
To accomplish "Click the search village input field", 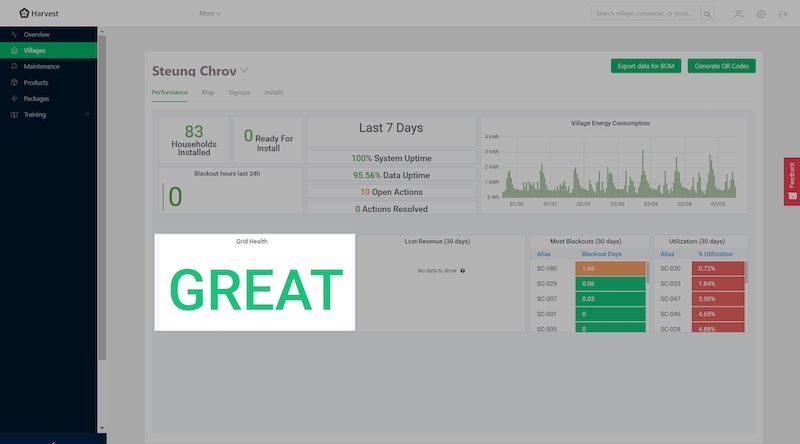I will 645,14.
